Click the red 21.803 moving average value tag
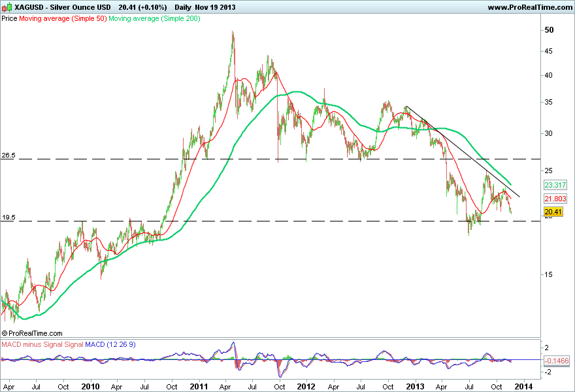 [555, 199]
